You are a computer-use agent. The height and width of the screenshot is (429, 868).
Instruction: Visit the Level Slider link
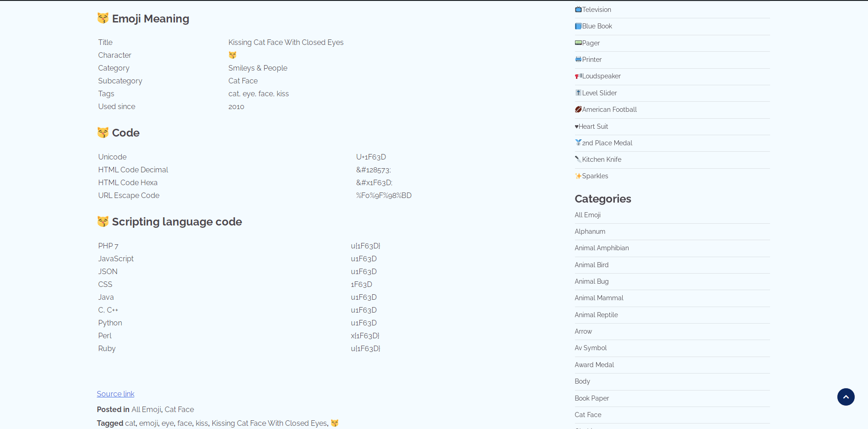pyautogui.click(x=600, y=93)
